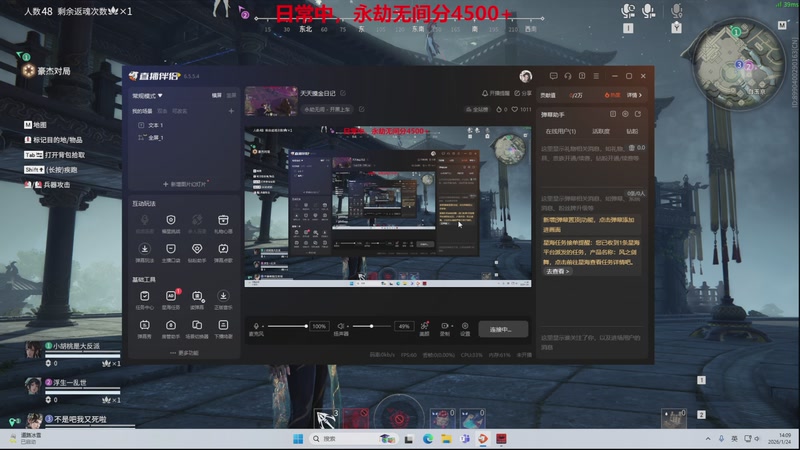This screenshot has width=800, height=450.
Task: Switch to 活跃度 tab
Action: [601, 131]
